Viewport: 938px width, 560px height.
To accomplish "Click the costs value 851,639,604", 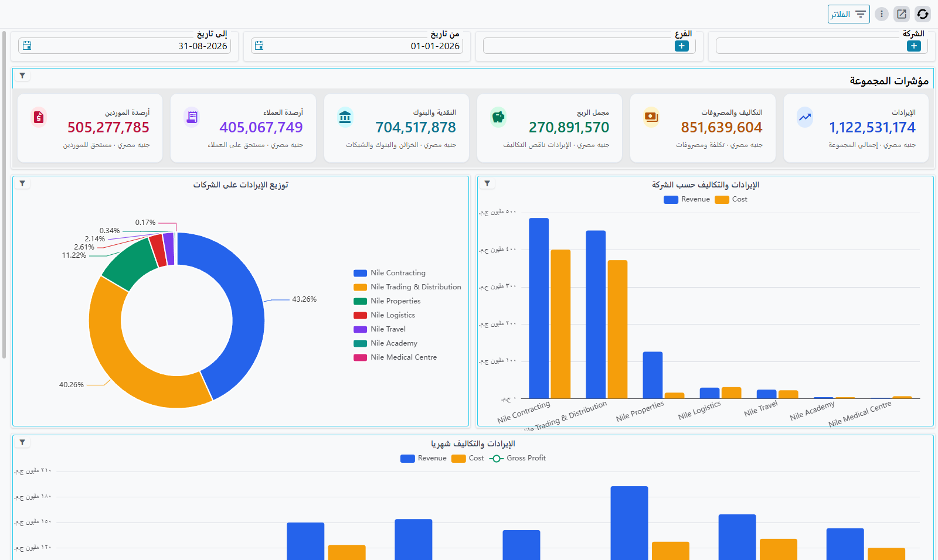I will click(722, 127).
